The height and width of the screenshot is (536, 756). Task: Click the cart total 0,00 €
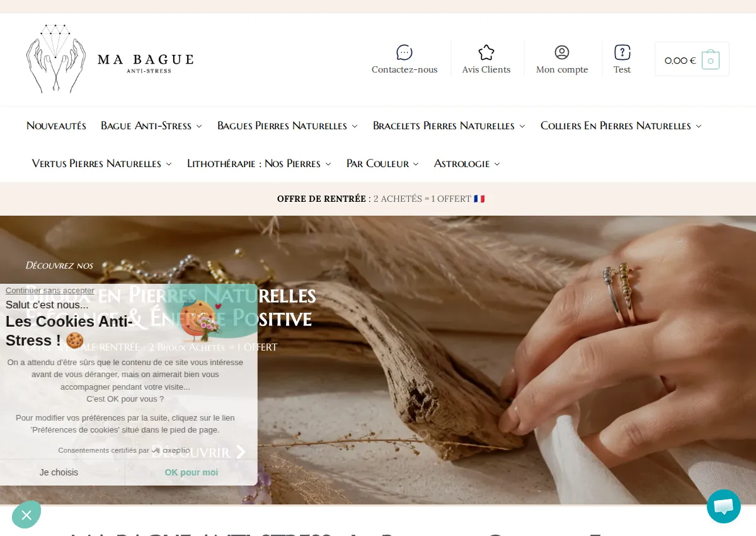point(680,61)
